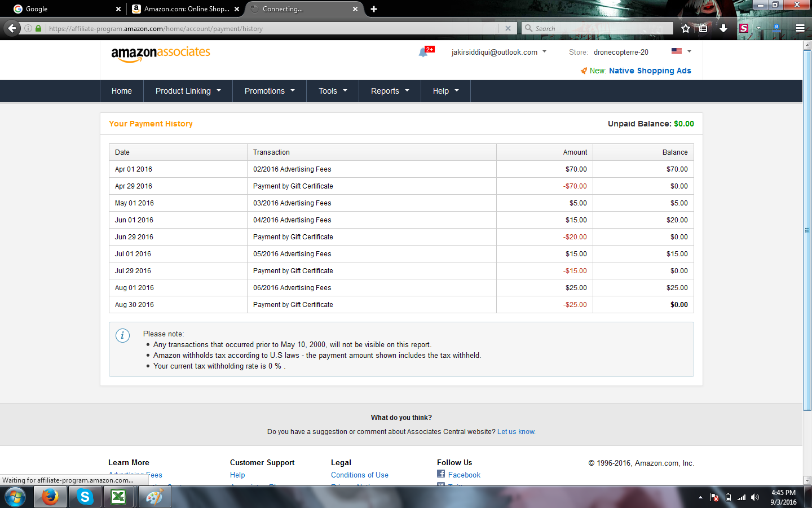Click the Your Payment History heading
Viewport: 812px width, 508px height.
pos(151,124)
